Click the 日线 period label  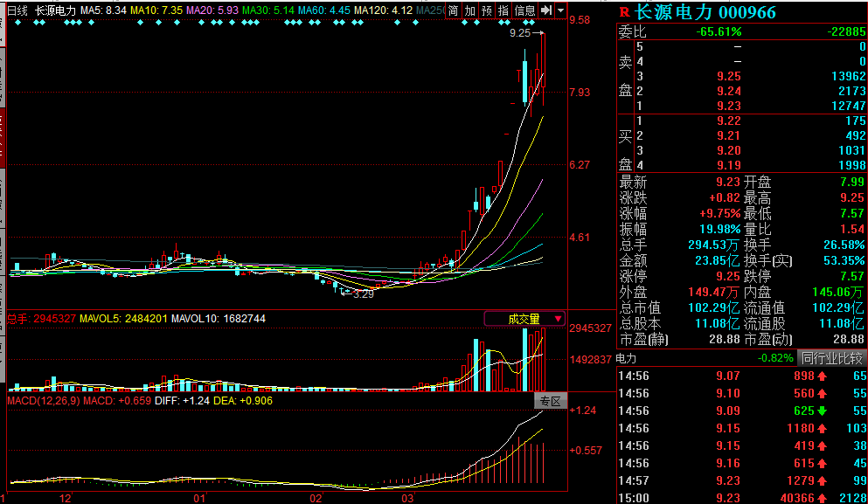pos(17,10)
